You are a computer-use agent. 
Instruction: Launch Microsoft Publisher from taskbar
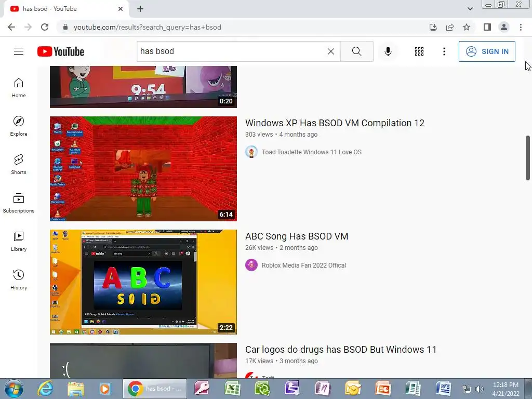coord(413,389)
